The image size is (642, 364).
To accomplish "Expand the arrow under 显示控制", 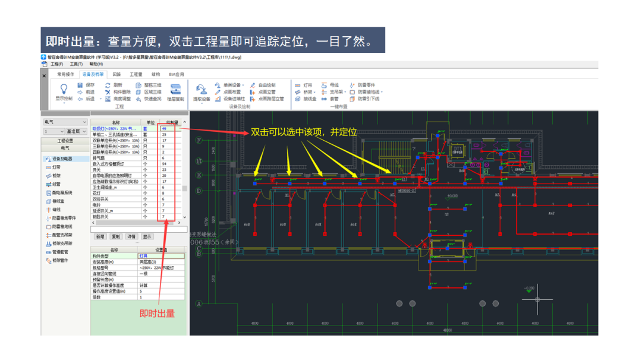I will (64, 103).
